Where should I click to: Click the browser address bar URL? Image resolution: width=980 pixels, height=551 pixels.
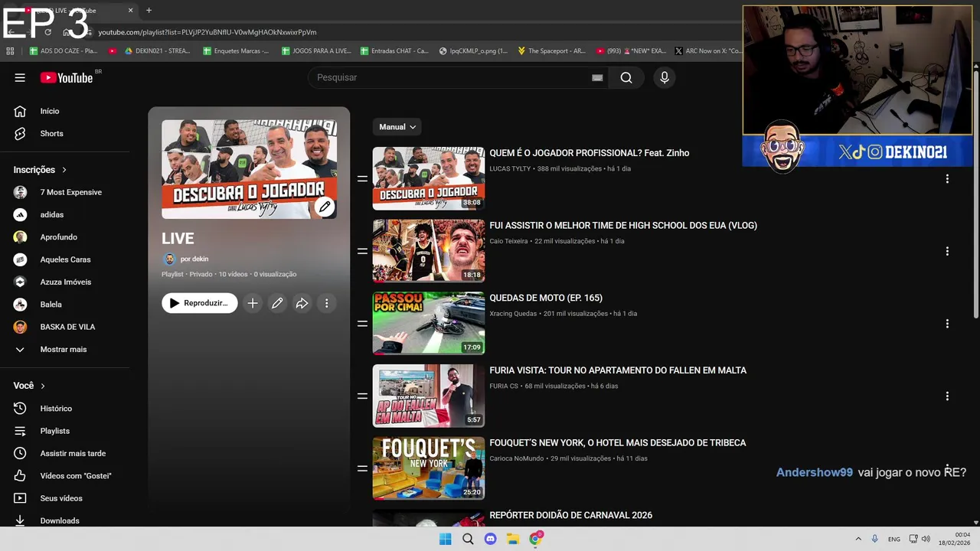207,32
